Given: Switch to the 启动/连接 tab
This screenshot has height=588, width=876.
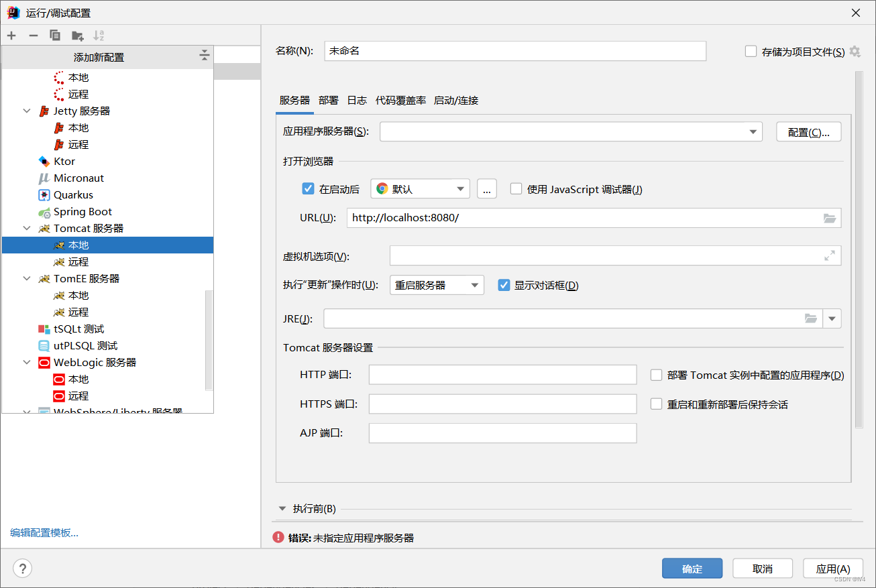Looking at the screenshot, I should [x=456, y=101].
